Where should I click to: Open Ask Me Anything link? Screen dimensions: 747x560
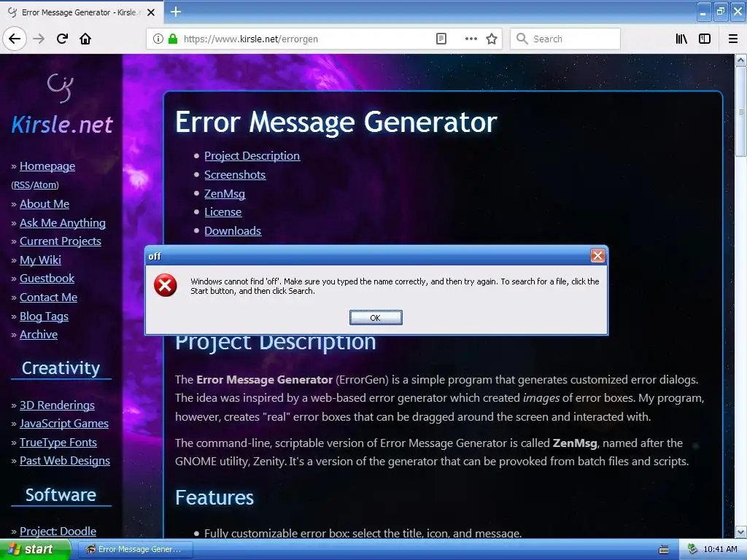coord(63,223)
